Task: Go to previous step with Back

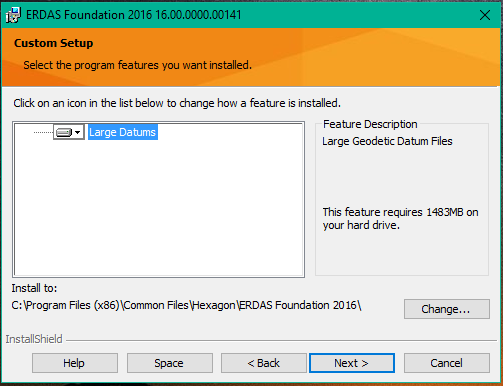Action: coord(263,363)
